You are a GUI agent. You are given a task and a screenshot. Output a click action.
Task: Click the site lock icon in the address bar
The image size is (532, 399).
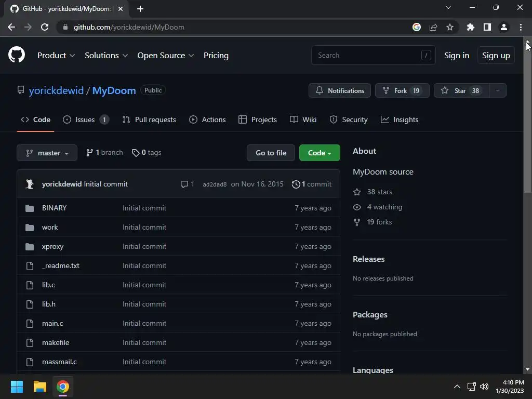(65, 27)
